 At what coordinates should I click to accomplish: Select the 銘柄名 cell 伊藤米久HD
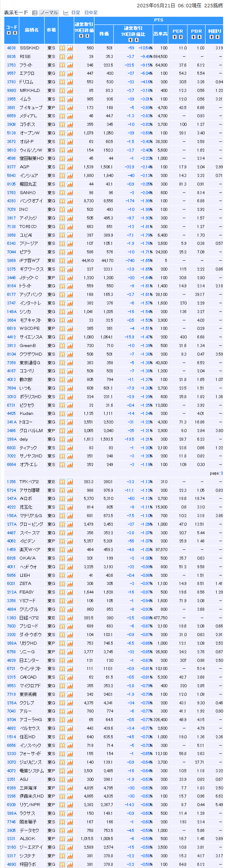pyautogui.click(x=31, y=796)
